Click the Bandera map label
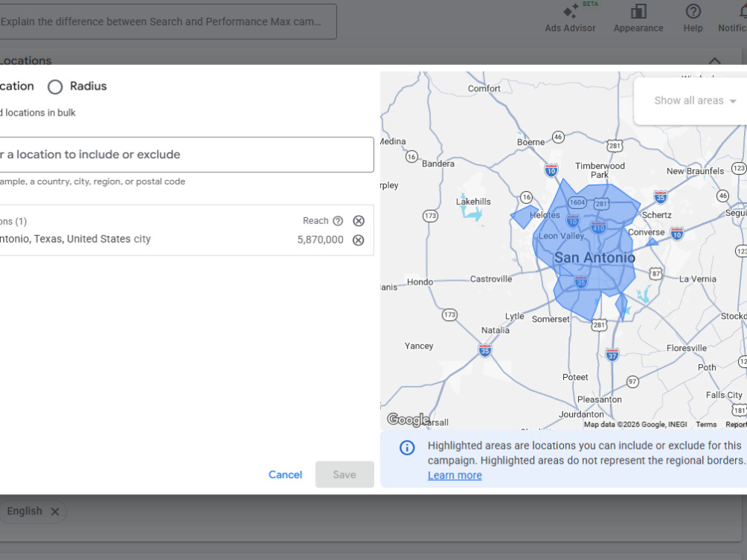 [438, 164]
